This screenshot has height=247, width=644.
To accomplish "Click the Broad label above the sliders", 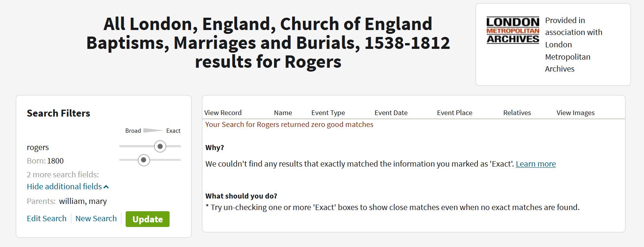I will coord(133,131).
